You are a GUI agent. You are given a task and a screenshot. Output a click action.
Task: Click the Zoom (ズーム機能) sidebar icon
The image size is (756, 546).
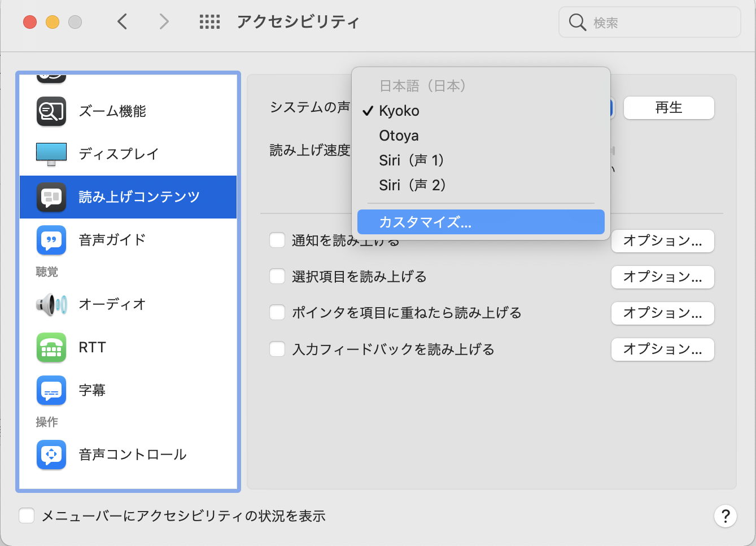click(51, 111)
